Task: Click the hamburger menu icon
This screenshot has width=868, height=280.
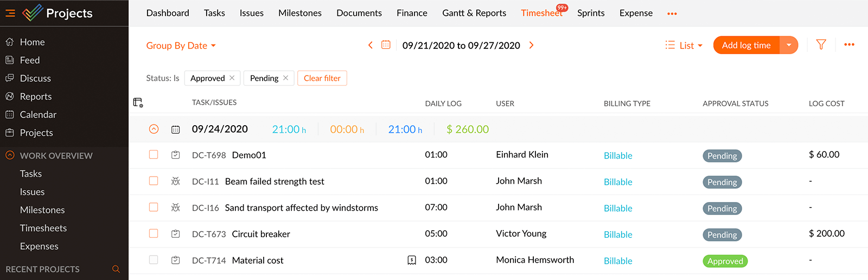Action: point(10,13)
